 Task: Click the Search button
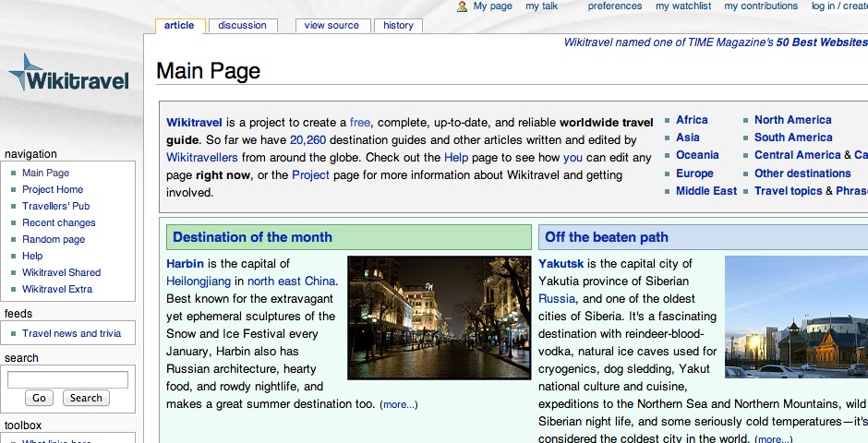pos(86,398)
